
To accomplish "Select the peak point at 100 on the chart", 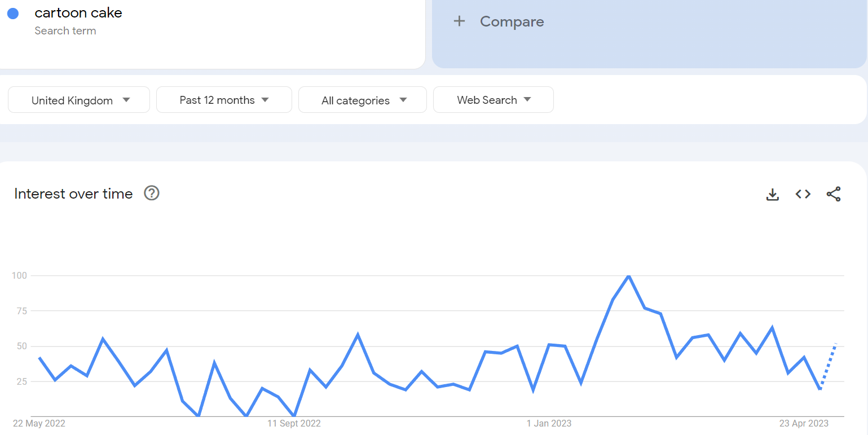I will (629, 276).
